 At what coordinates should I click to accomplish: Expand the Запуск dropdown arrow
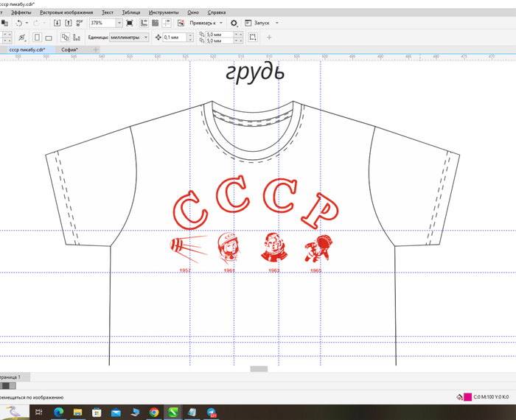tap(276, 23)
